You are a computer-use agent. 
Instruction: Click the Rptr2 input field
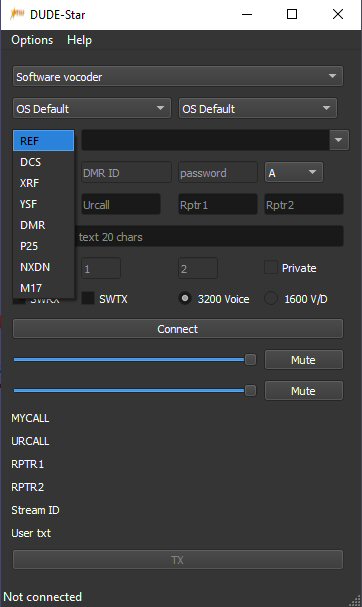[x=304, y=204]
